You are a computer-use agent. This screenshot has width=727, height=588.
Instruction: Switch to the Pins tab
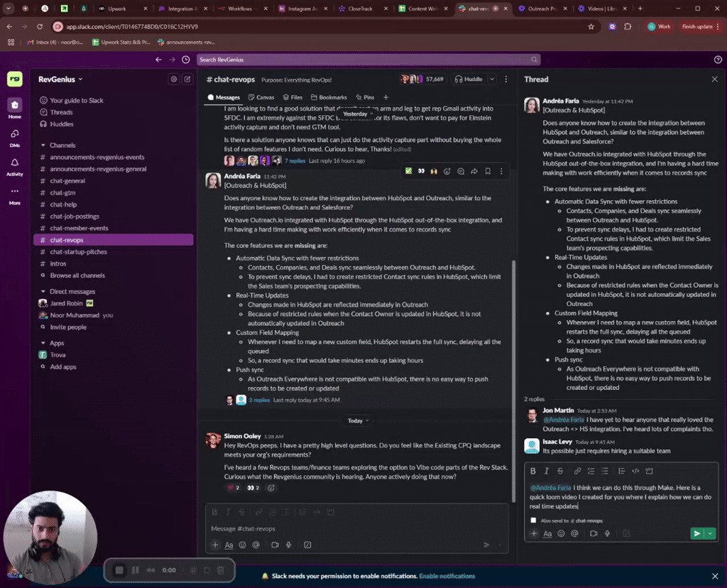pyautogui.click(x=365, y=97)
